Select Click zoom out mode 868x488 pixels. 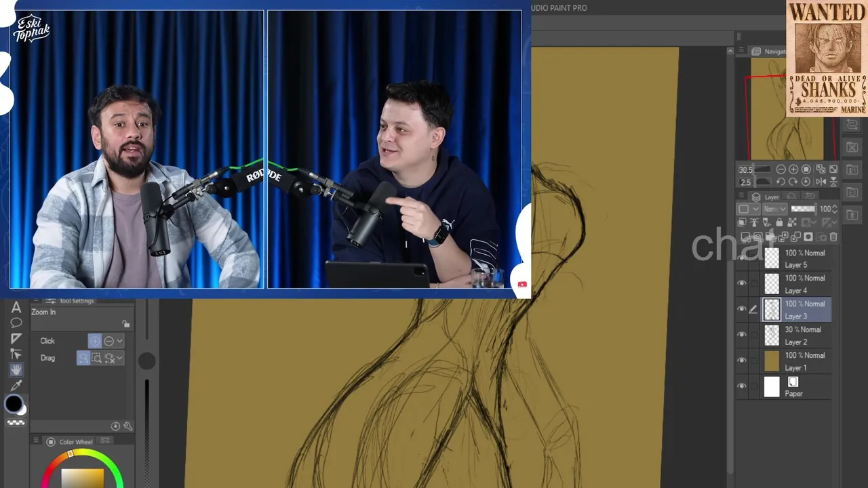click(x=108, y=341)
